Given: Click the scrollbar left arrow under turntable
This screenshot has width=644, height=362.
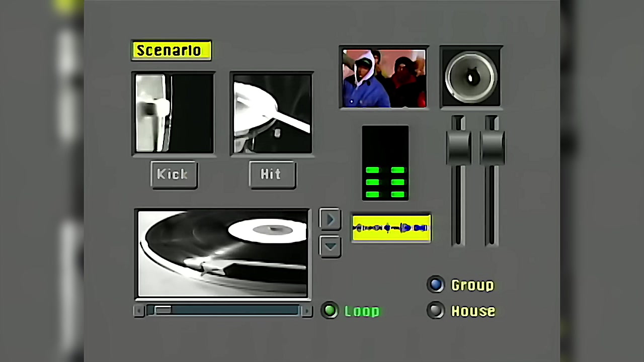Looking at the screenshot, I should point(139,311).
